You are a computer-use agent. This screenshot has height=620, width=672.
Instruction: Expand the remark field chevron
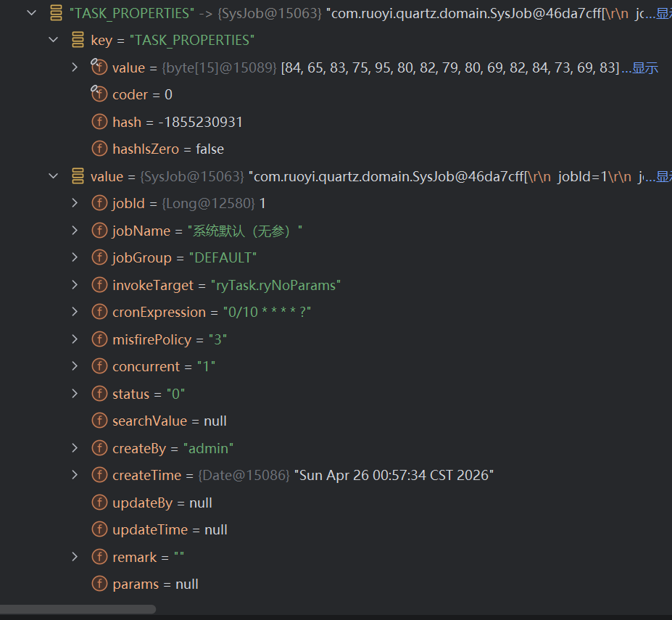point(75,557)
